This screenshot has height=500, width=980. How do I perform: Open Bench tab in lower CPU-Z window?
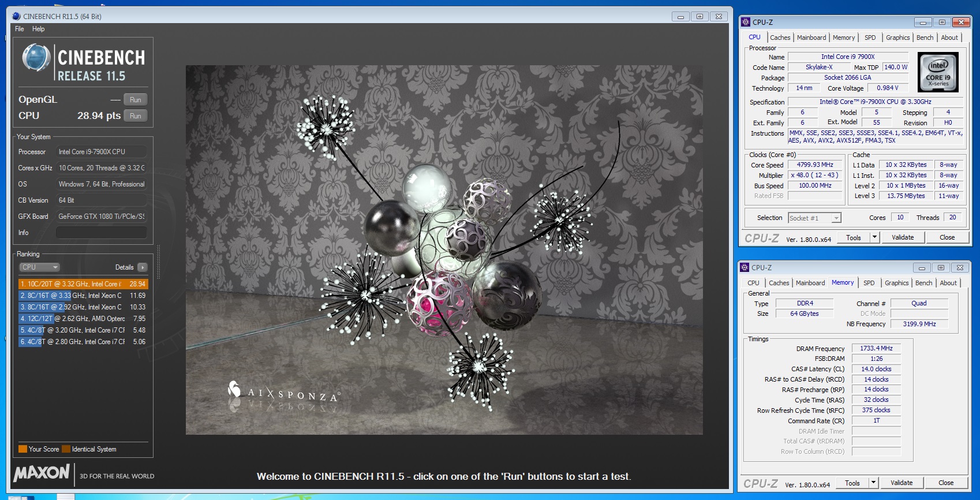coord(924,283)
